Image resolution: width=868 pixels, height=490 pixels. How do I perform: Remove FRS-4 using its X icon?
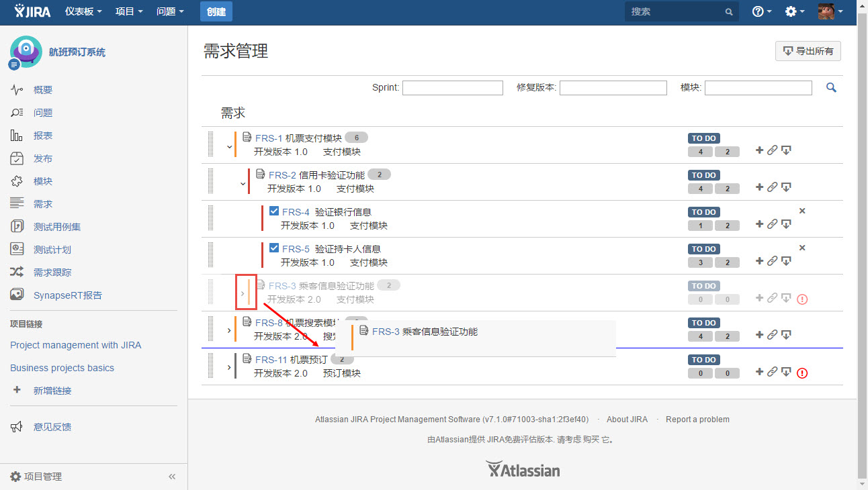click(802, 211)
